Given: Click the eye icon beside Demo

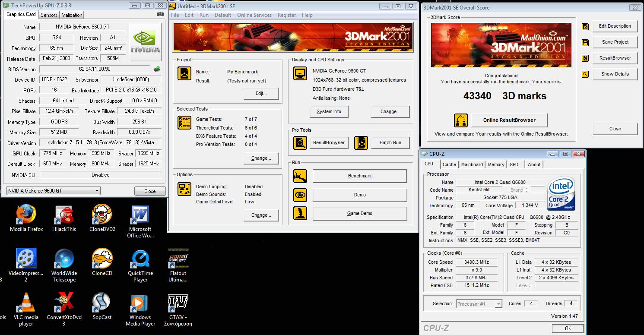Looking at the screenshot, I should pyautogui.click(x=300, y=195).
